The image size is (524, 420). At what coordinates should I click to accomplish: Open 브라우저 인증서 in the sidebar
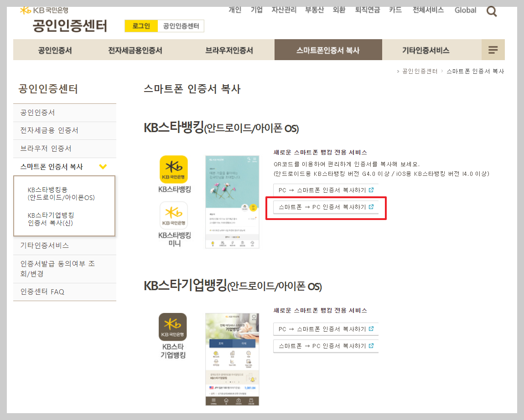coord(65,149)
